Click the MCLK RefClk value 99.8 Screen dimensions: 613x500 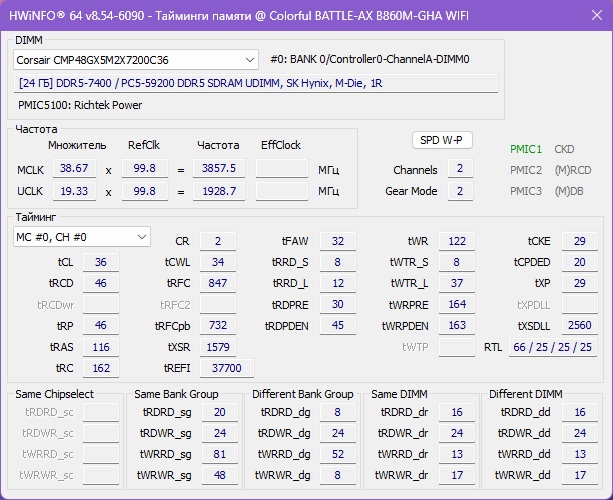pos(145,168)
